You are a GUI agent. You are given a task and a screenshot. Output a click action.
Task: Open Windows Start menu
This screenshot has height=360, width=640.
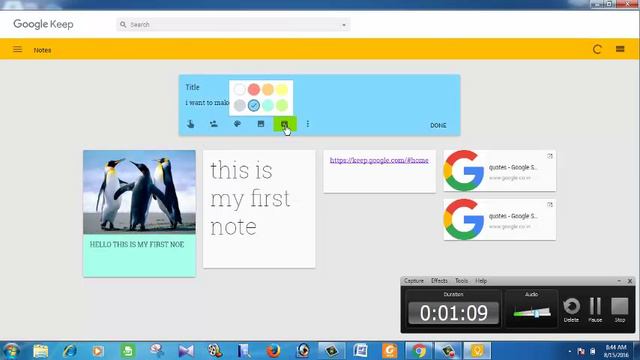pos(11,351)
